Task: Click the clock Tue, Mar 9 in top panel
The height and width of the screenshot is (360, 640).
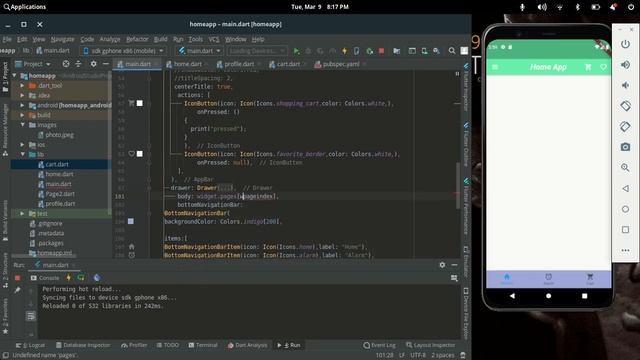Action: point(320,7)
